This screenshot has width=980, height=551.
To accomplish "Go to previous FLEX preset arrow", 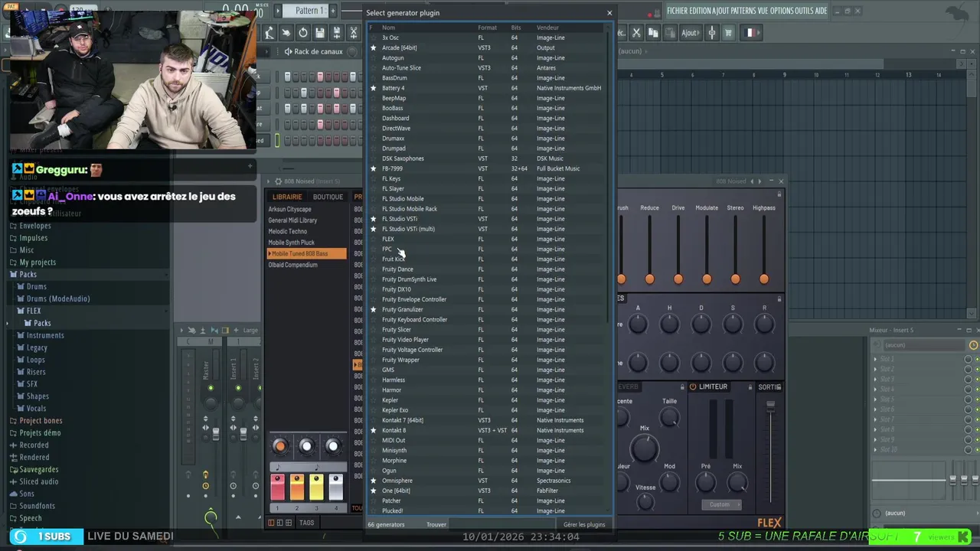I will tap(752, 181).
